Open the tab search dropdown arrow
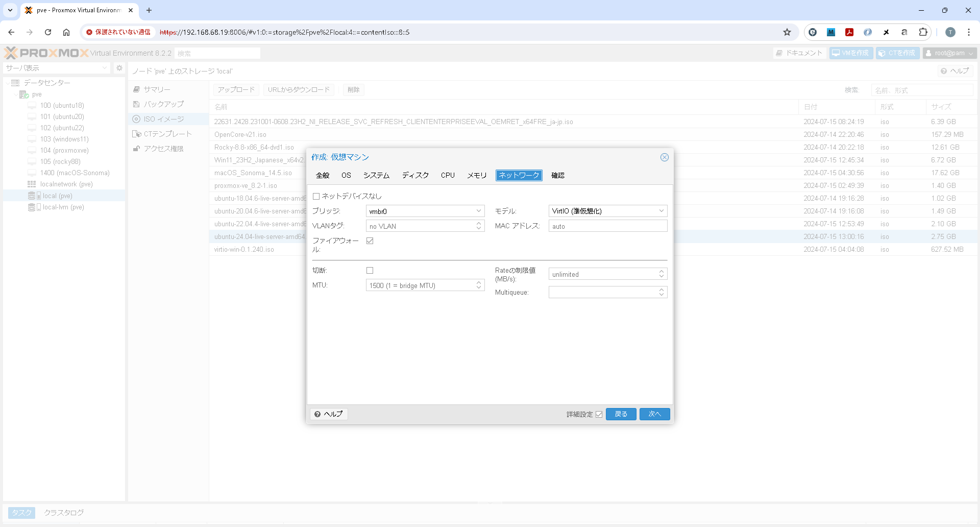This screenshot has height=527, width=980. point(10,10)
